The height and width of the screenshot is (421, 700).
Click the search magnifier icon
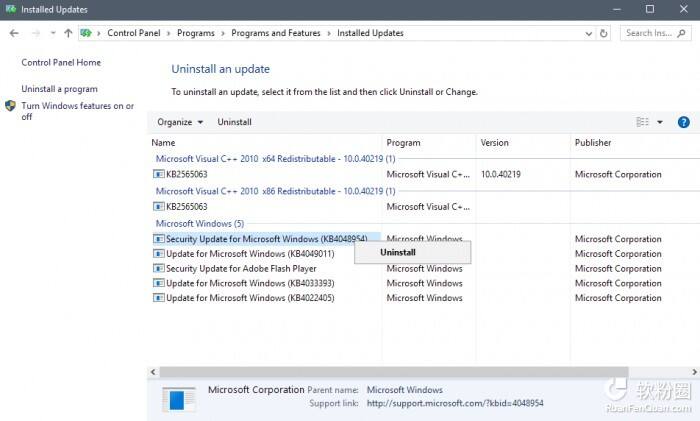[x=681, y=33]
